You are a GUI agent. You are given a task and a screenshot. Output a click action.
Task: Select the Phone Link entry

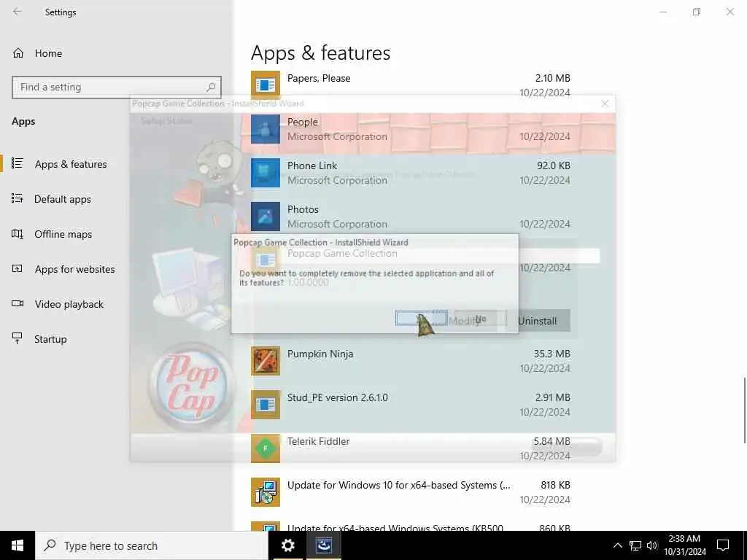(x=411, y=173)
